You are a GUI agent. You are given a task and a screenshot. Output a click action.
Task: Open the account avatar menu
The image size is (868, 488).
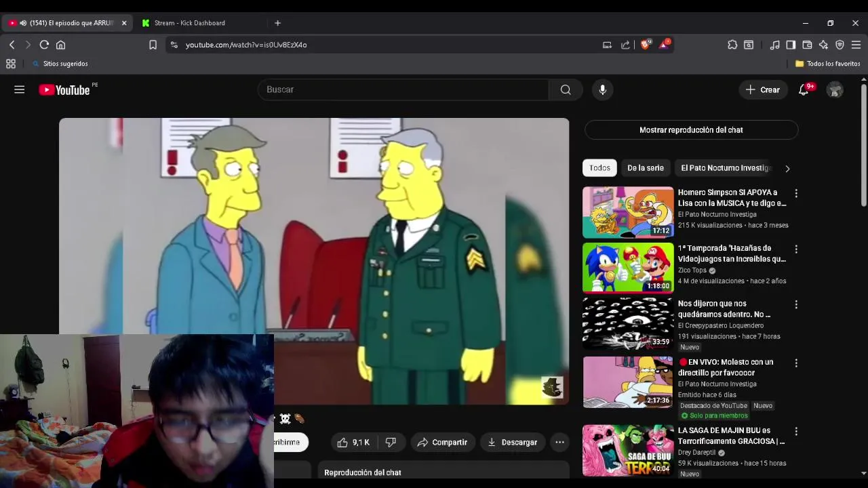pos(835,89)
